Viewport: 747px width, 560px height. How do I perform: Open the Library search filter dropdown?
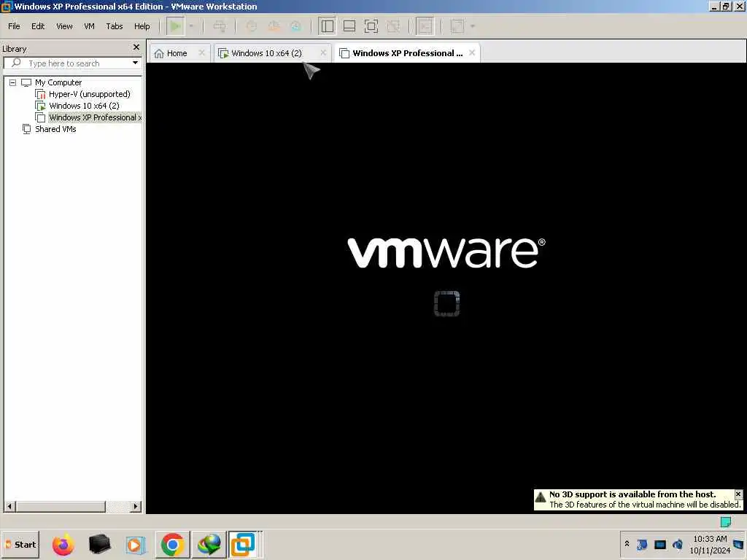135,63
